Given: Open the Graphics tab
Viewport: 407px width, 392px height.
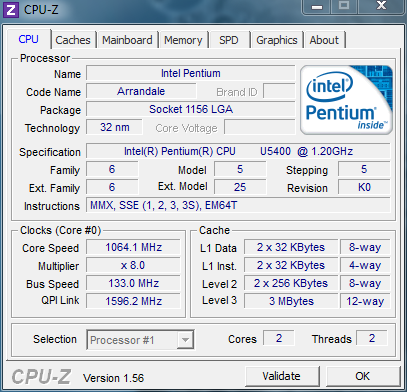Looking at the screenshot, I should [x=277, y=40].
